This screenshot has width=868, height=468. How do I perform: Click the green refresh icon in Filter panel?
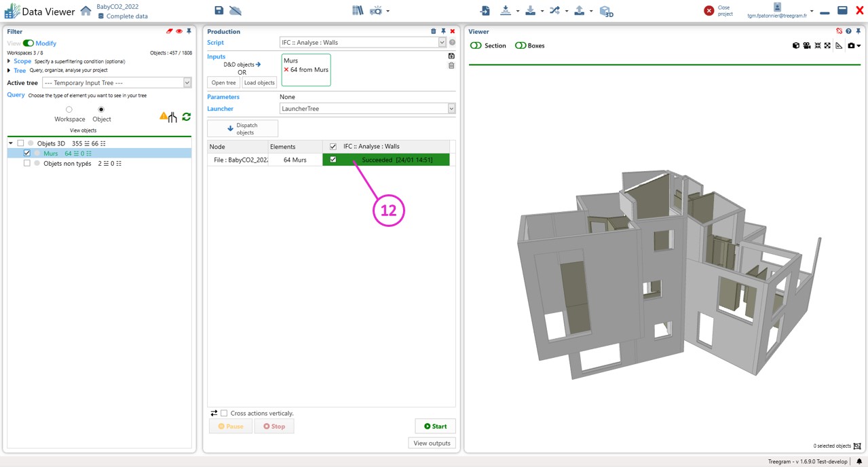(x=186, y=117)
